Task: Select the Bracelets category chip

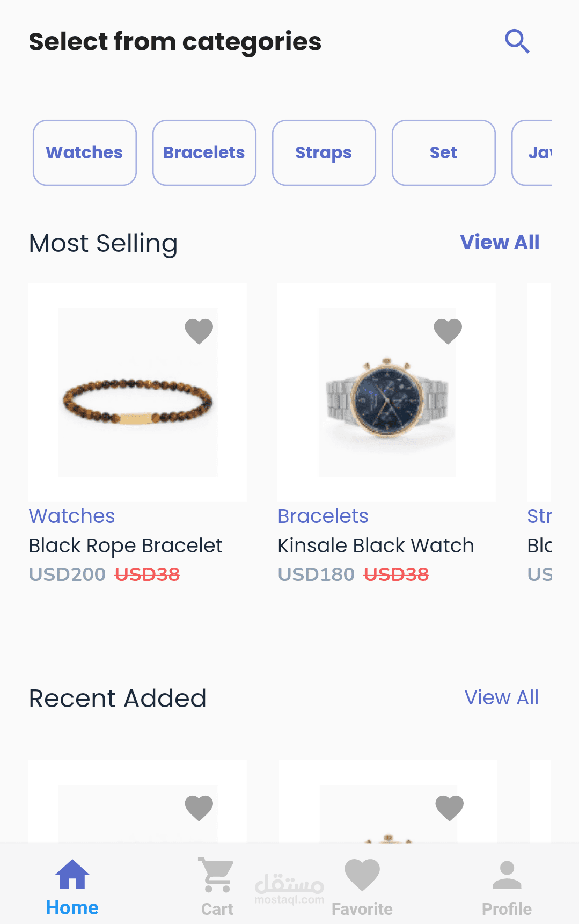Action: point(204,153)
